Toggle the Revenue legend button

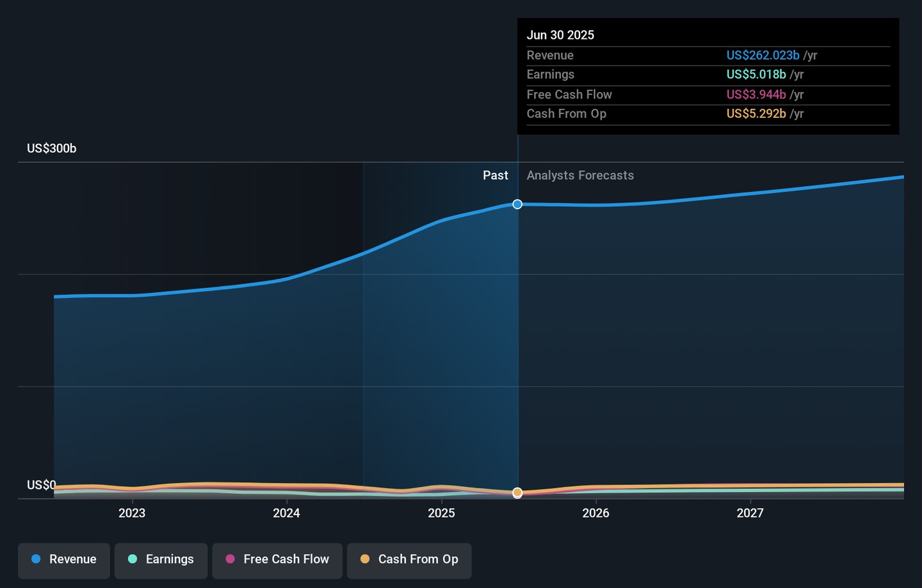point(64,560)
